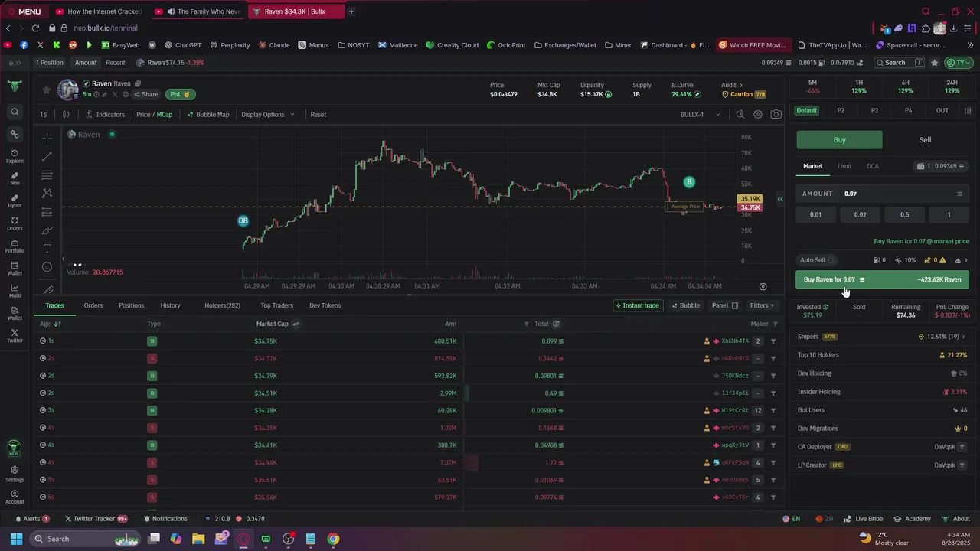Select the 0.5 amount preset
980x551 pixels.
click(x=904, y=215)
